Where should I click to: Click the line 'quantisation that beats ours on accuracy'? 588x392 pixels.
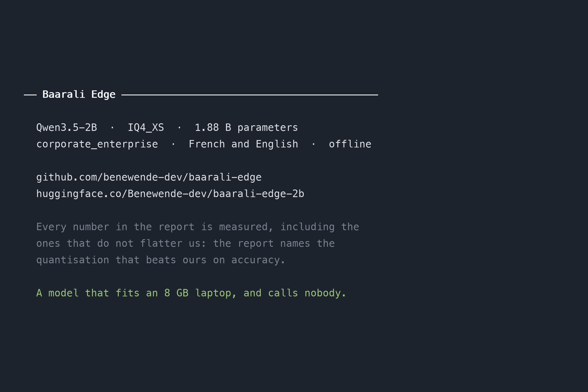(161, 260)
